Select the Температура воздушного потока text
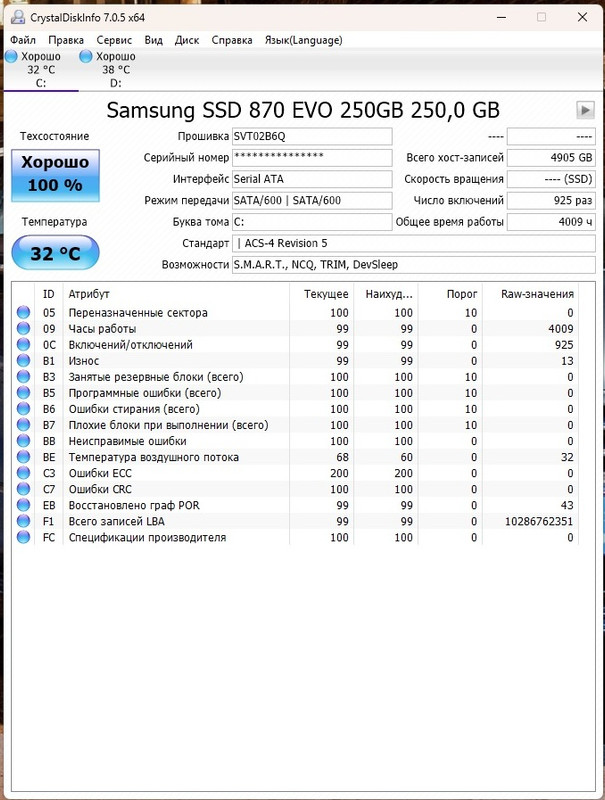The width and height of the screenshot is (605, 800). click(x=154, y=457)
